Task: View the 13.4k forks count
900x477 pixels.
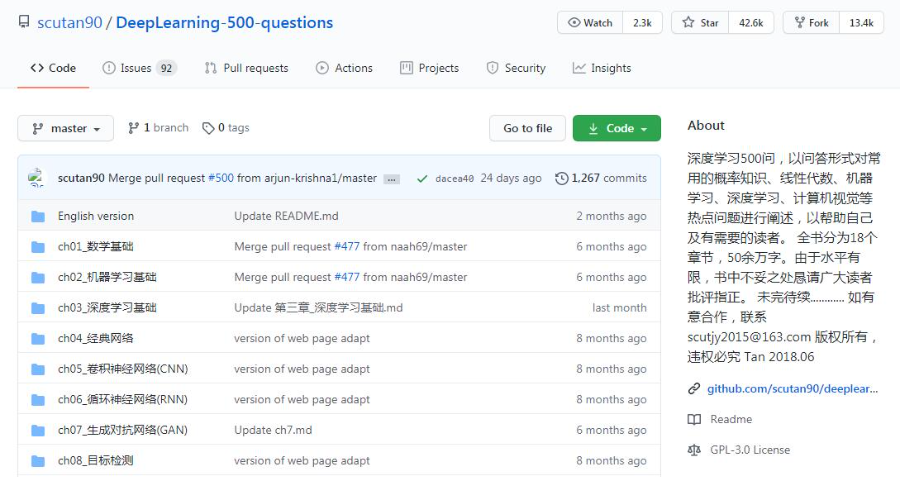Action: pos(862,23)
